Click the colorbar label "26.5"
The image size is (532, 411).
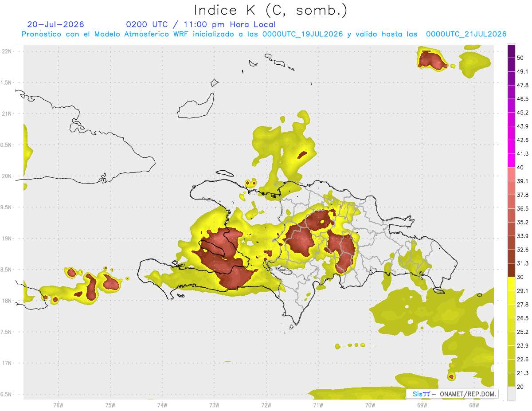tap(523, 318)
